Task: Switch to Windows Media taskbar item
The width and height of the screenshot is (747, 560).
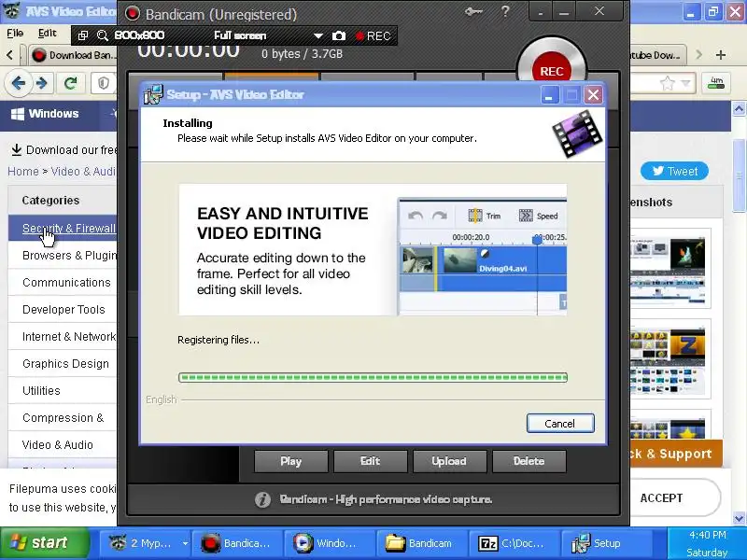Action: pyautogui.click(x=328, y=543)
